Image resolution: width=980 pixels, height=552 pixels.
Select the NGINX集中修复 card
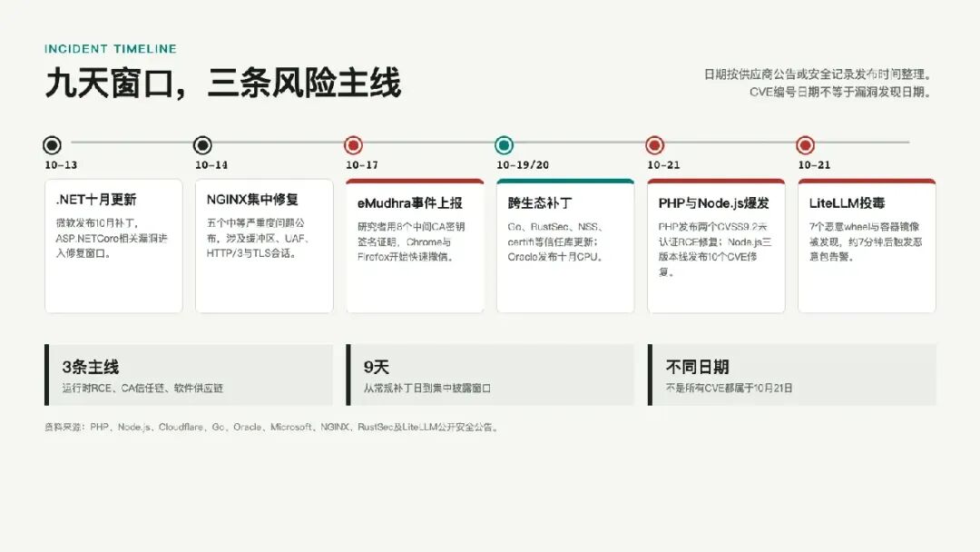264,246
